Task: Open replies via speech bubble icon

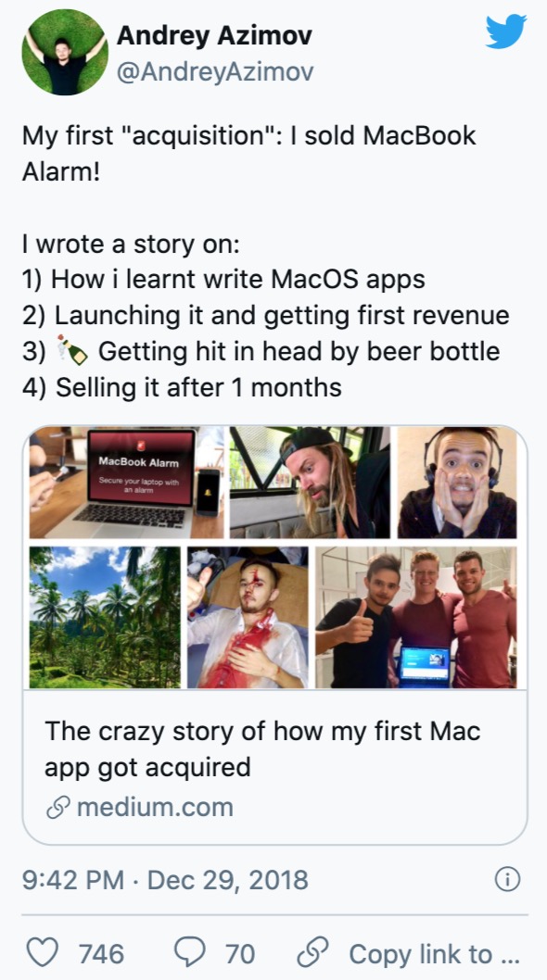Action: pos(189,953)
